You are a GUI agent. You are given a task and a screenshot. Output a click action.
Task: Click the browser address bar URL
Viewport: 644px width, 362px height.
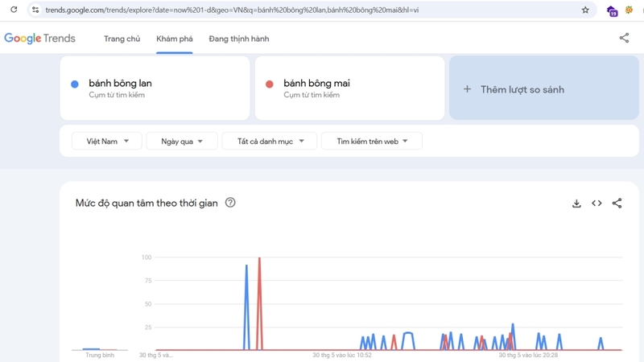pyautogui.click(x=232, y=10)
